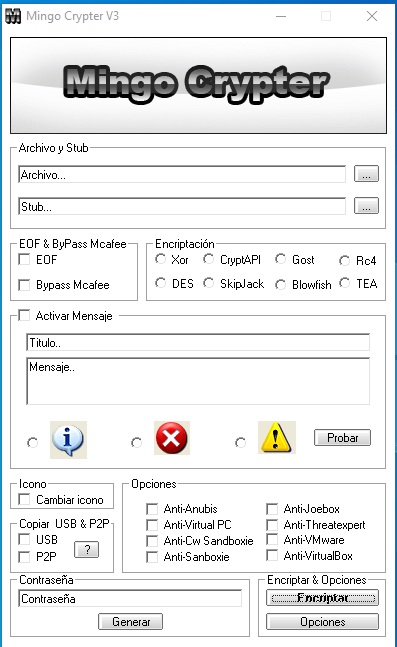Tick the Activar Mensaje checkbox
This screenshot has height=647, width=397.
pos(24,316)
